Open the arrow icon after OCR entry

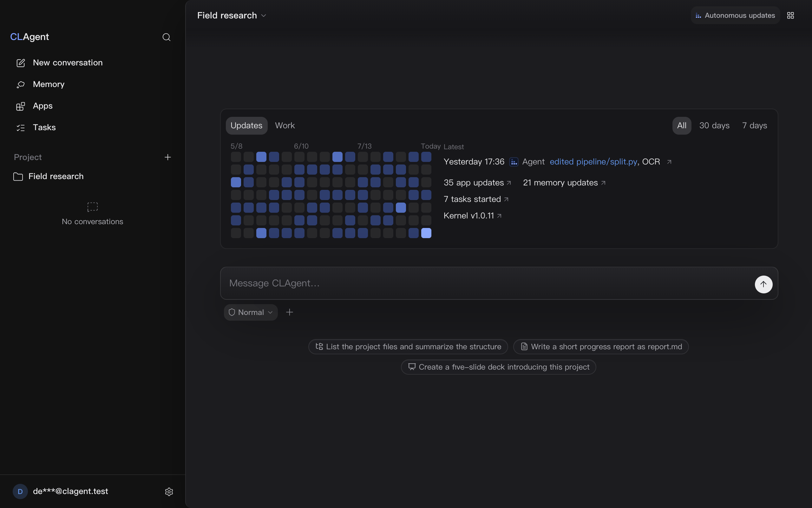tap(669, 162)
